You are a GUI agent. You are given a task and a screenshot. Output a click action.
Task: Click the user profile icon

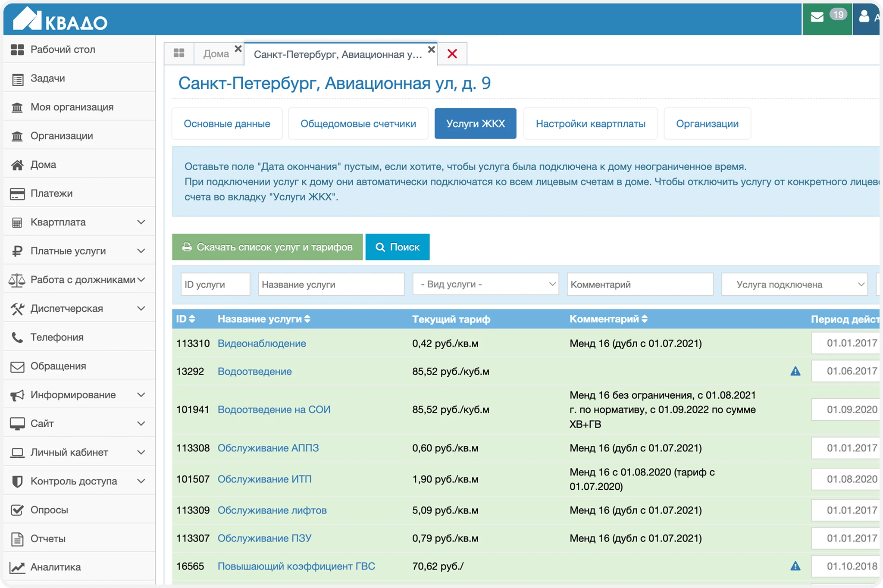864,17
